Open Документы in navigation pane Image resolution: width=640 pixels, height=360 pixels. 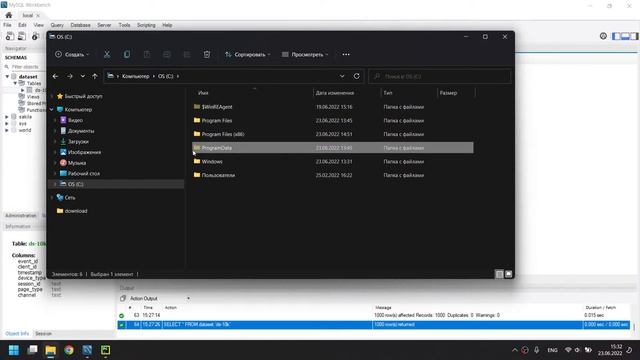pyautogui.click(x=80, y=131)
